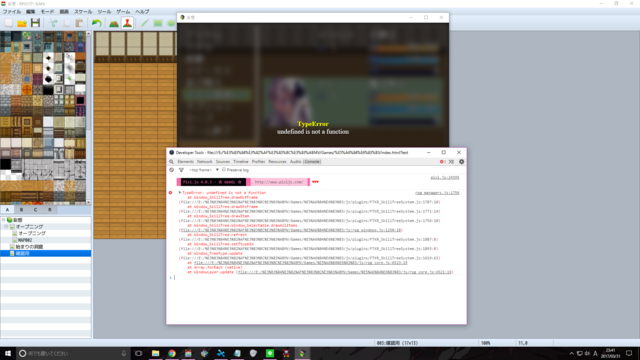Enable the Preserve log checkbox

(224, 170)
